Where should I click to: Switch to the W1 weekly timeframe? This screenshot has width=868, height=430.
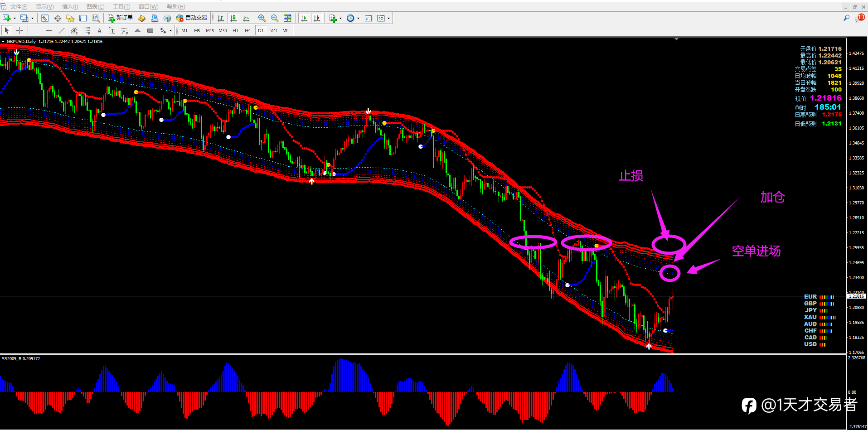(x=274, y=30)
